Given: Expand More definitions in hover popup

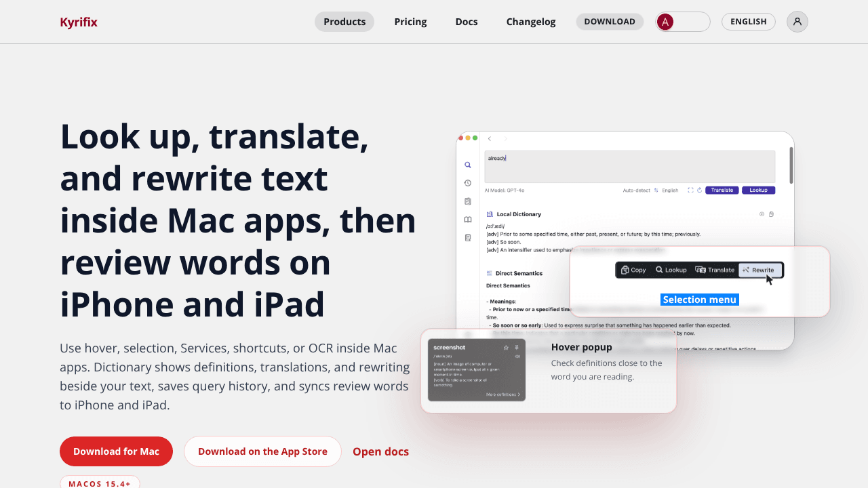Looking at the screenshot, I should pyautogui.click(x=503, y=394).
